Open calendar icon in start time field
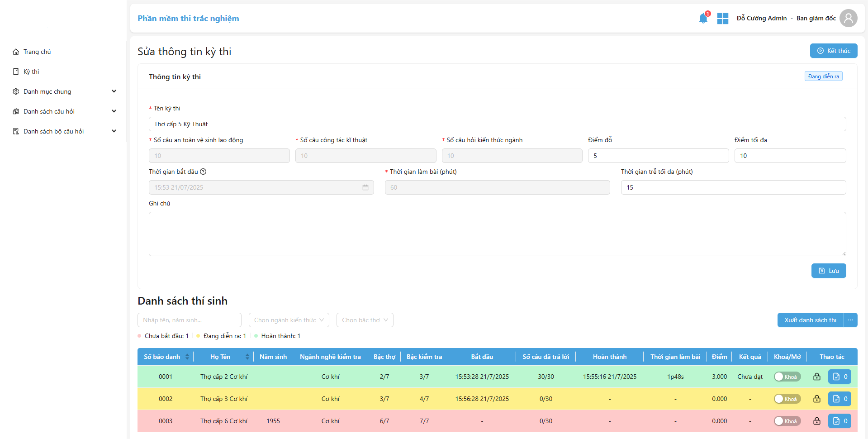868x439 pixels. click(x=365, y=187)
